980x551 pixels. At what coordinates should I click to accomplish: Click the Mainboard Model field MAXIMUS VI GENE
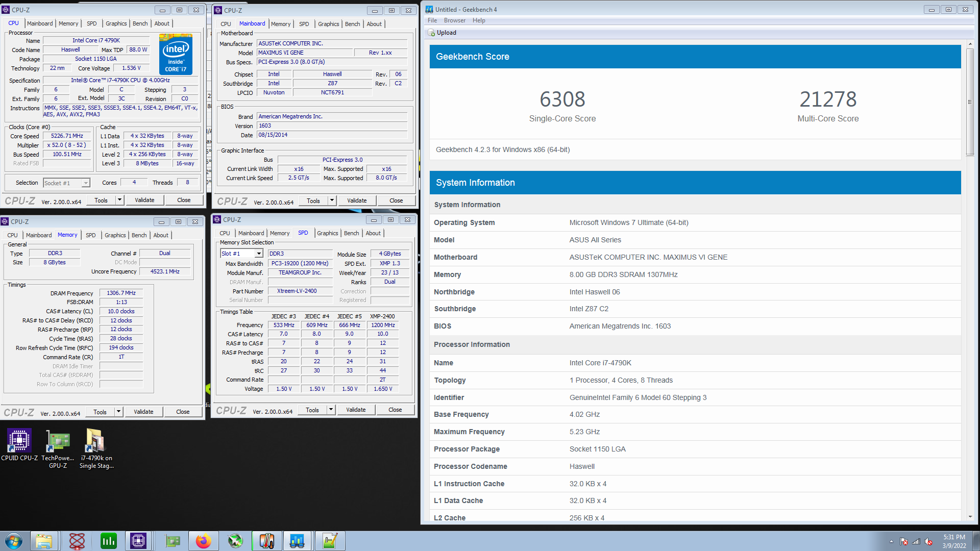(305, 53)
